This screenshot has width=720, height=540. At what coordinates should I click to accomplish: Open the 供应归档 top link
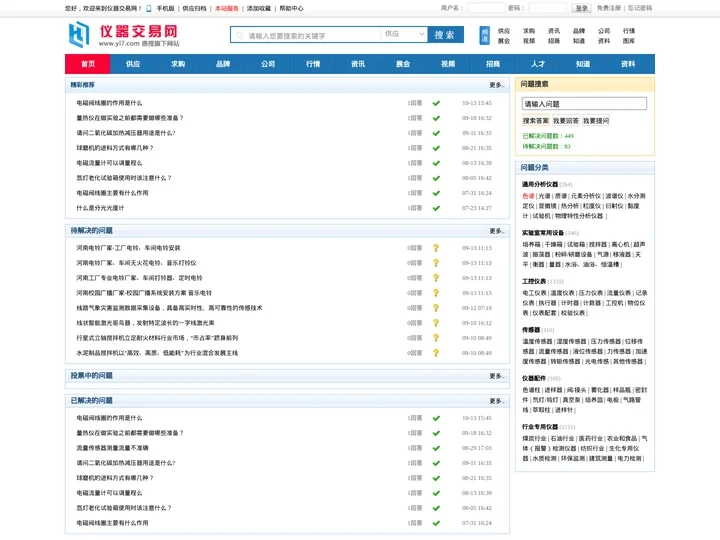tap(194, 8)
